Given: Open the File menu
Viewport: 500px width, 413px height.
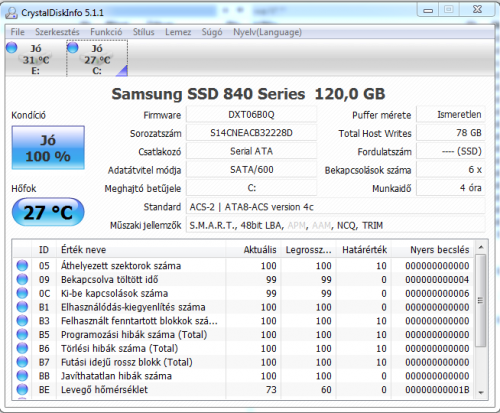Looking at the screenshot, I should coord(17,32).
